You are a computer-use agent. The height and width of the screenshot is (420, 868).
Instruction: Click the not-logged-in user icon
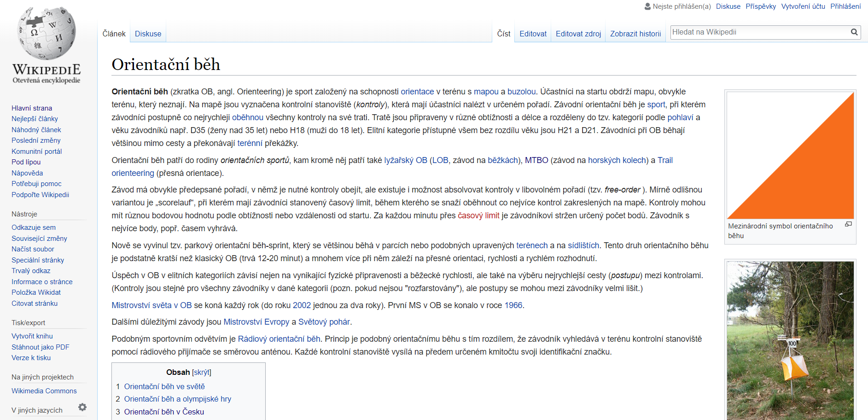point(647,6)
